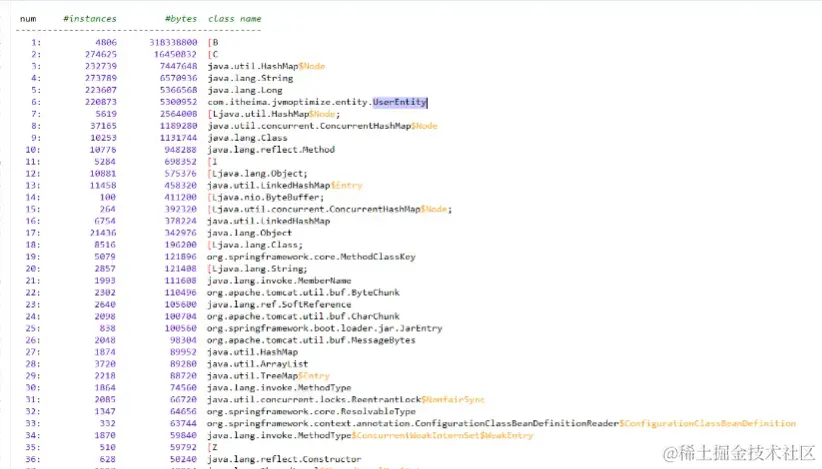Select java.util.concurrent.ConcurrentHashMap$Node in row 8
The image size is (822, 469).
(322, 126)
